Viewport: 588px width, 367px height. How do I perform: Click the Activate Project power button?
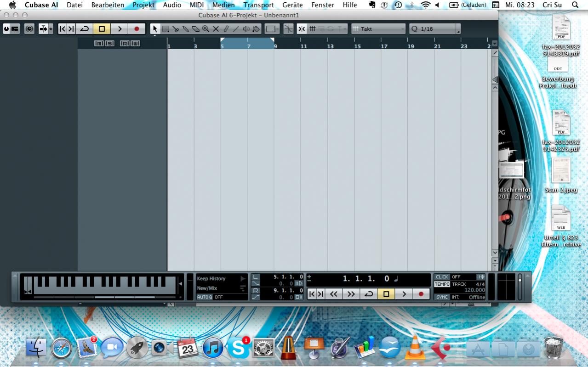tap(6, 29)
